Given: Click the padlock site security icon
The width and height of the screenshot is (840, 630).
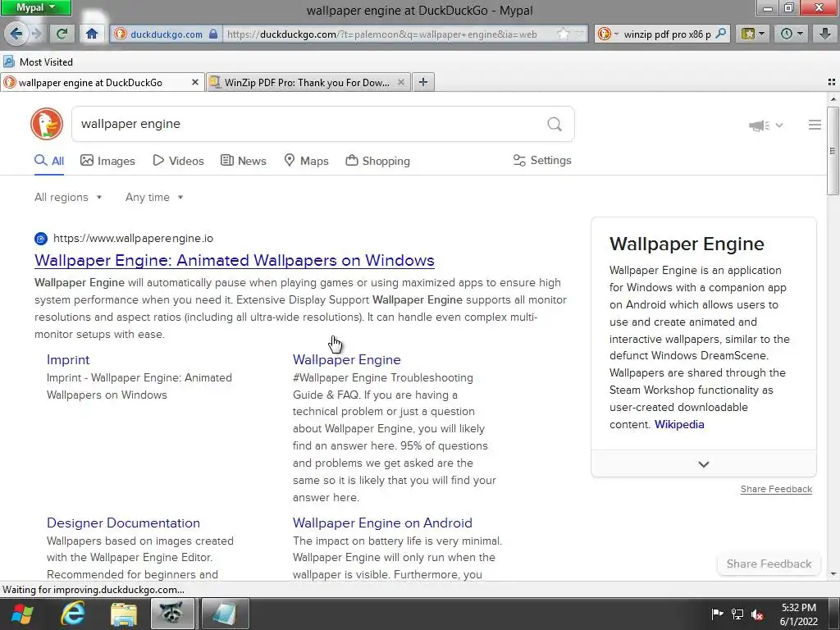Looking at the screenshot, I should (213, 34).
